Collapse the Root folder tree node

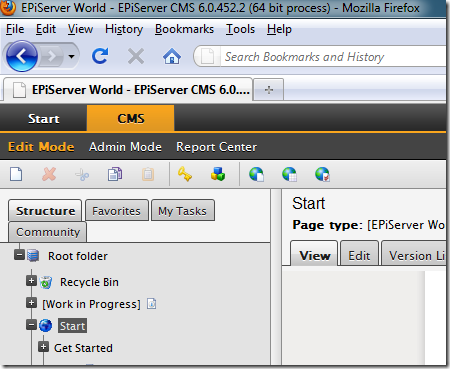pyautogui.click(x=19, y=255)
